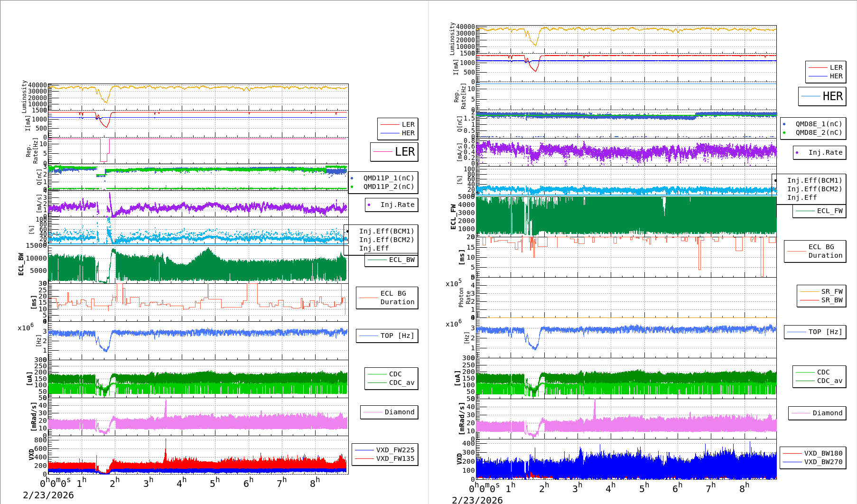Click the large LER beam label box
Viewport: 857px width, 504px height.
[394, 152]
